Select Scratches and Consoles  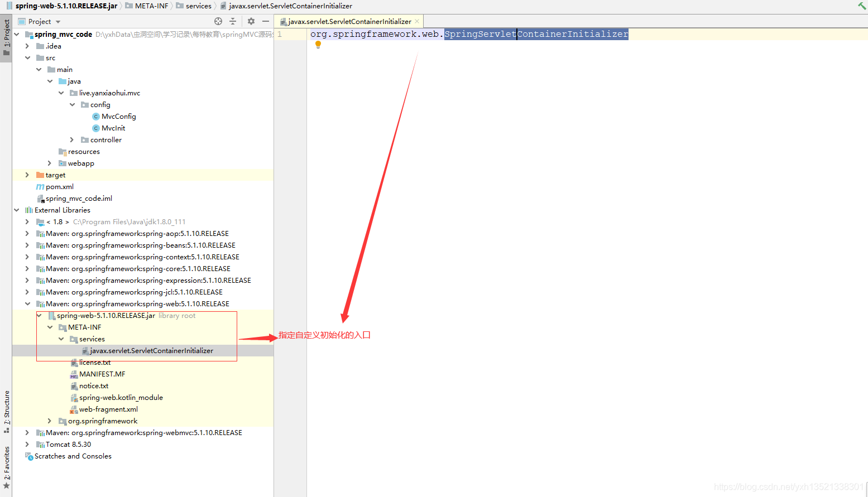tap(73, 456)
